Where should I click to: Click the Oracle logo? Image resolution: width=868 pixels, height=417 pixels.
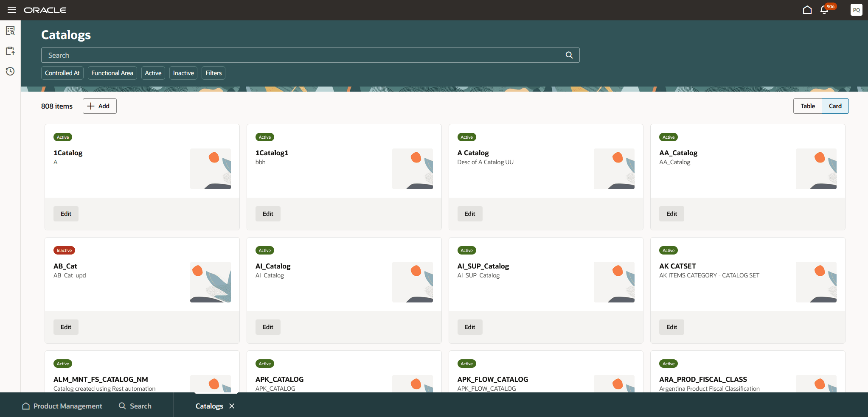click(x=45, y=10)
